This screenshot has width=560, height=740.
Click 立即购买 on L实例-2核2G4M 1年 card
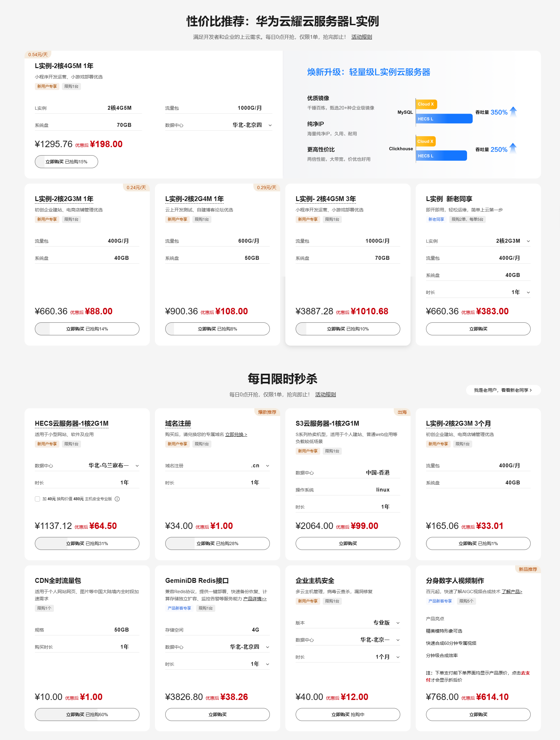pos(218,329)
